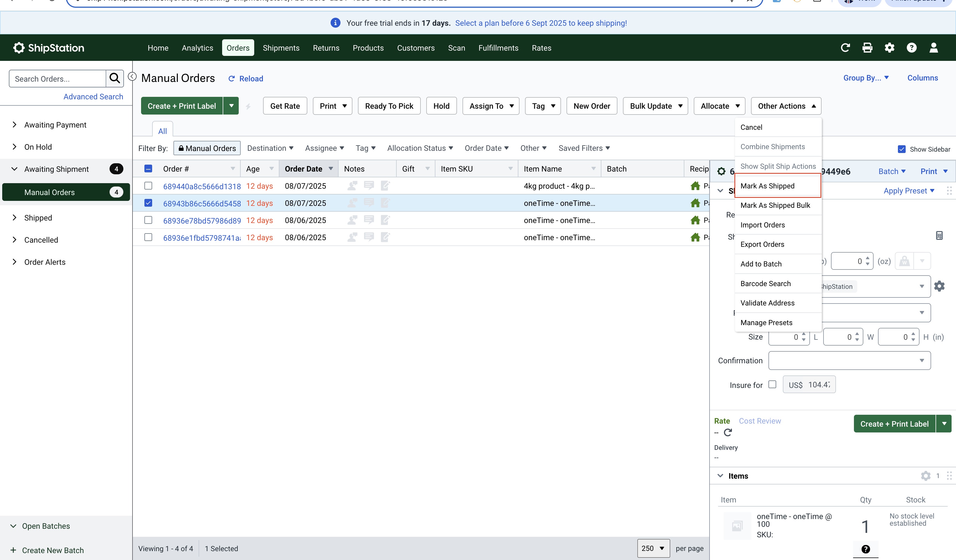Open the user account profile icon
The width and height of the screenshot is (956, 560).
click(933, 48)
